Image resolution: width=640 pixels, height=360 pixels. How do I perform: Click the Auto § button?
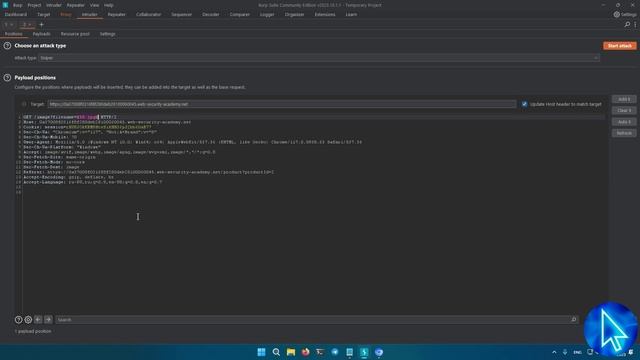[x=624, y=122]
